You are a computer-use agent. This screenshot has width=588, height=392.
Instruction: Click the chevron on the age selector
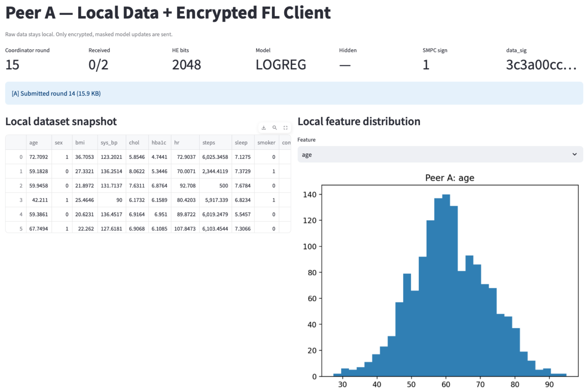[575, 154]
